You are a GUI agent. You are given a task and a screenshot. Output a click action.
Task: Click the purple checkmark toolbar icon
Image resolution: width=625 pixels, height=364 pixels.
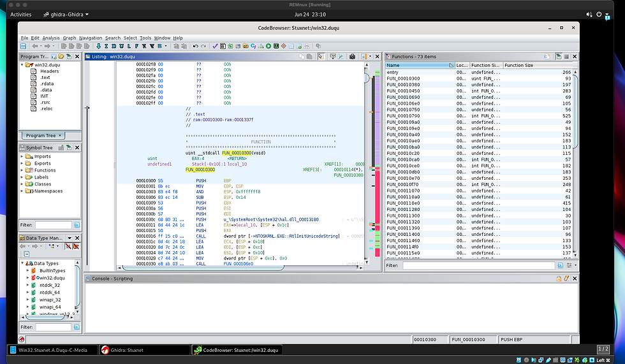click(x=215, y=46)
